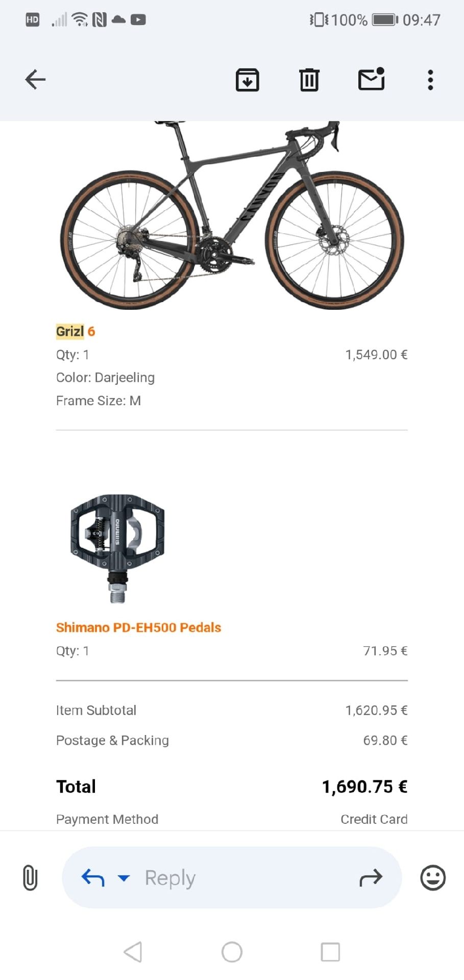Open the Shimano PD-EH500 Pedals link

[x=138, y=627]
